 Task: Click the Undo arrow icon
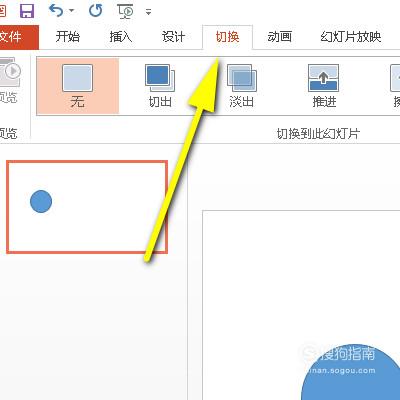56,11
